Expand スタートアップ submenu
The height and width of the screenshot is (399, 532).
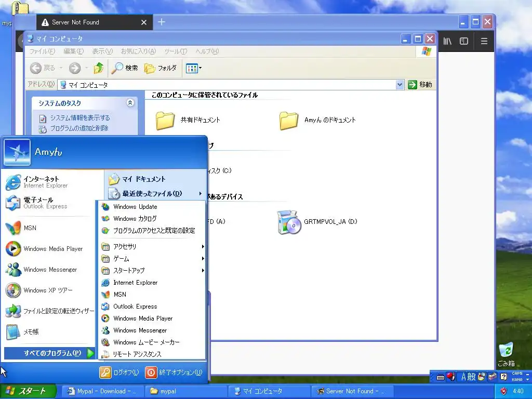tap(152, 270)
